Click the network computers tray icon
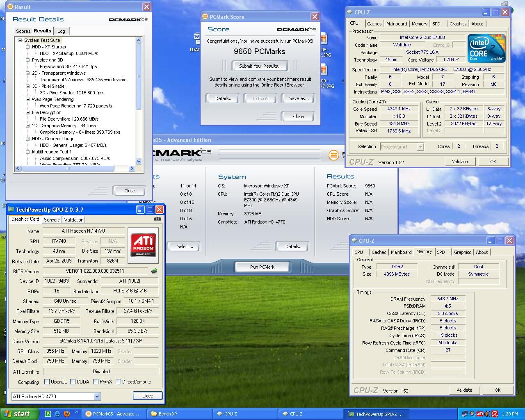The width and height of the screenshot is (525, 420). click(465, 414)
